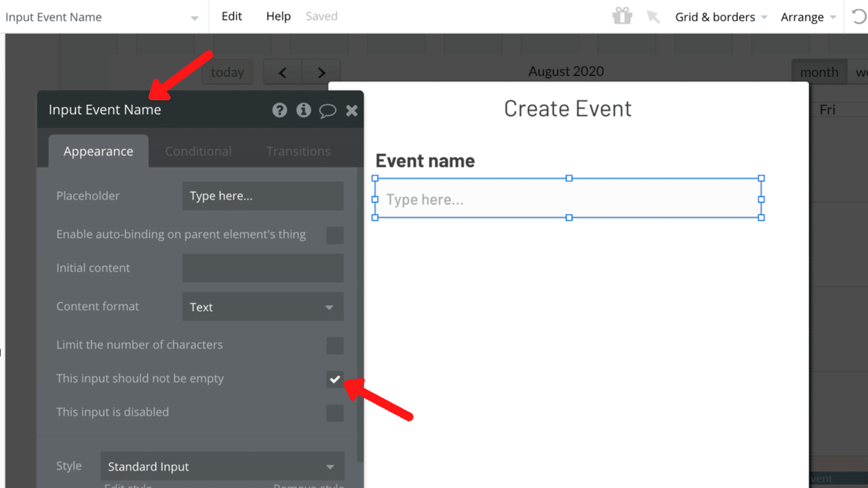Click the Fri column header in calendar

pyautogui.click(x=827, y=110)
